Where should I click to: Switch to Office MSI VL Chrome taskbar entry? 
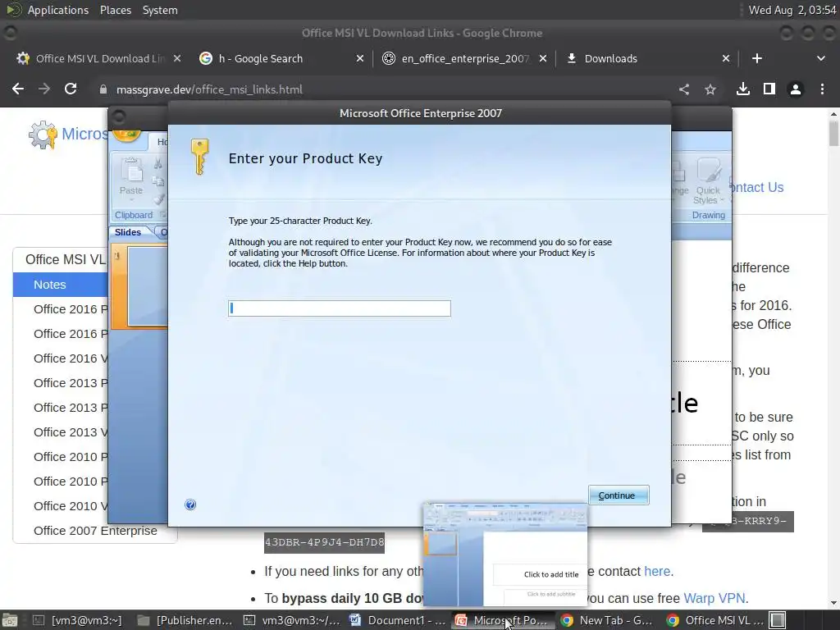(x=714, y=620)
